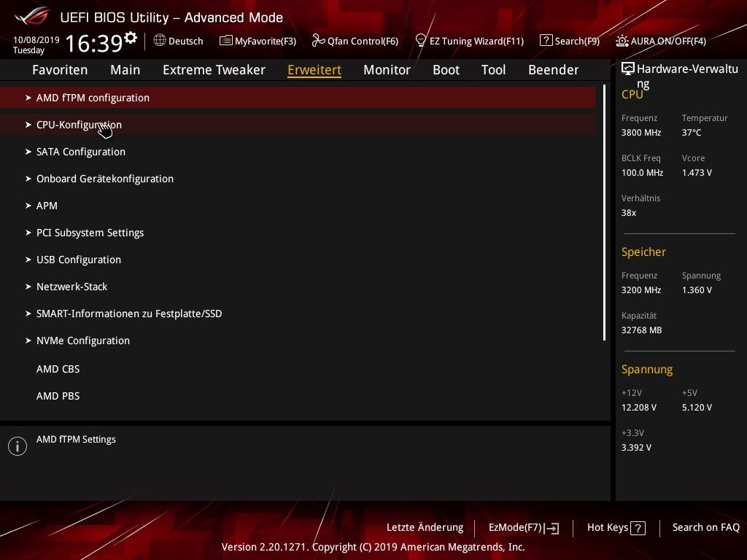Viewport: 747px width, 560px height.
Task: Expand PCI Subsystem Settings arrow
Action: [28, 233]
